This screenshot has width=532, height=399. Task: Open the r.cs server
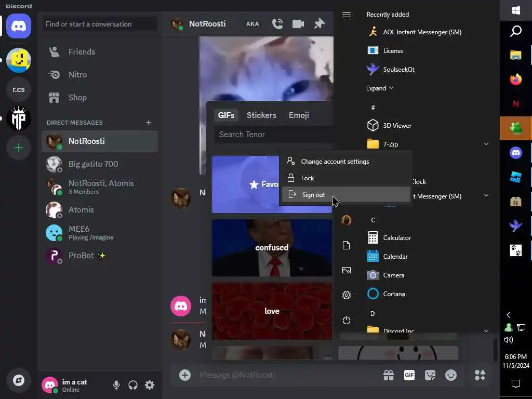coord(19,89)
